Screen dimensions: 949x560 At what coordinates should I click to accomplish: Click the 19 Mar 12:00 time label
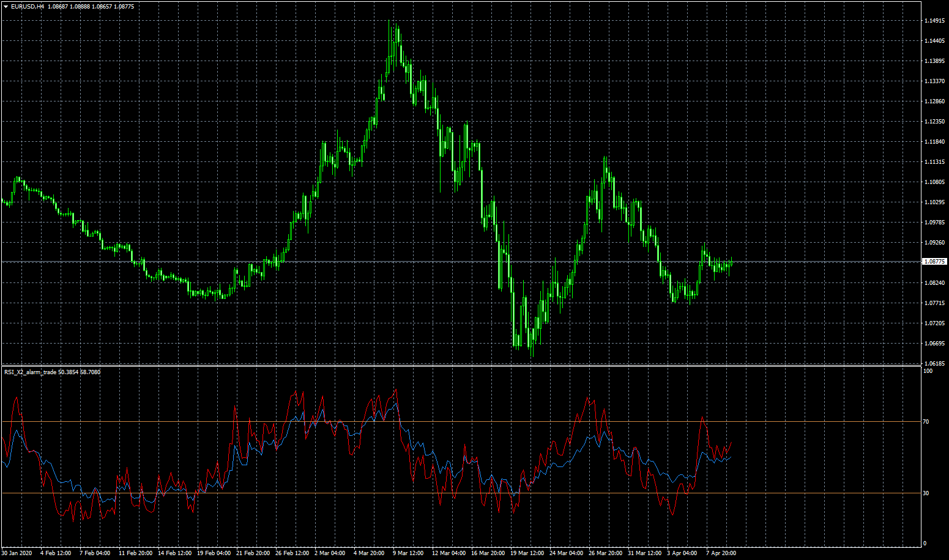pos(527,553)
